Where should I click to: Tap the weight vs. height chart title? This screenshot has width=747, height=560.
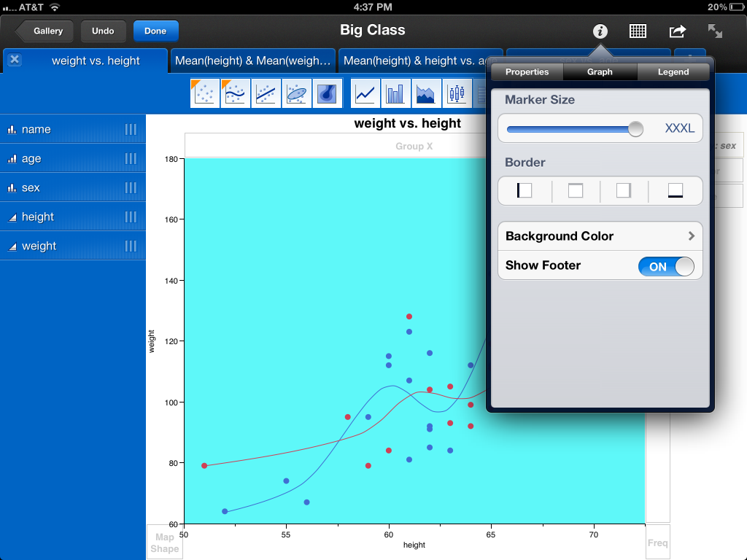[407, 123]
